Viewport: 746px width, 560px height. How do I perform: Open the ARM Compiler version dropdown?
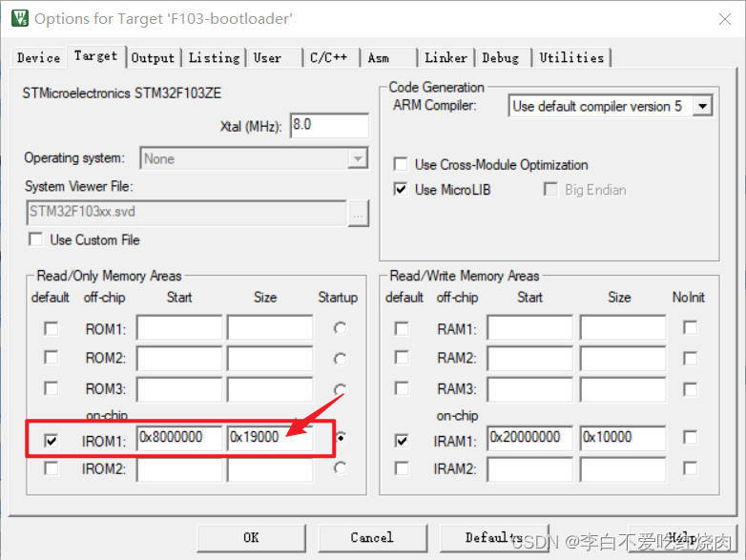point(703,106)
